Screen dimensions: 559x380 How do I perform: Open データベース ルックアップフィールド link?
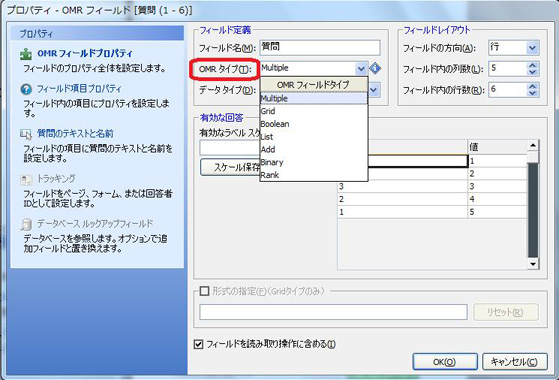pyautogui.click(x=95, y=224)
